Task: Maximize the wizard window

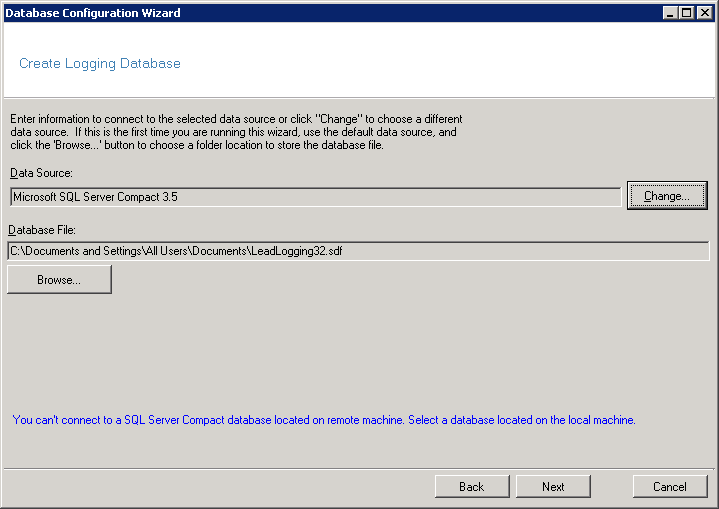Action: point(686,13)
